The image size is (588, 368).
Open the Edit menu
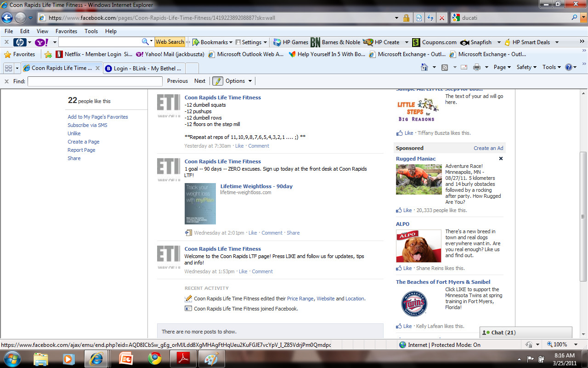point(25,31)
